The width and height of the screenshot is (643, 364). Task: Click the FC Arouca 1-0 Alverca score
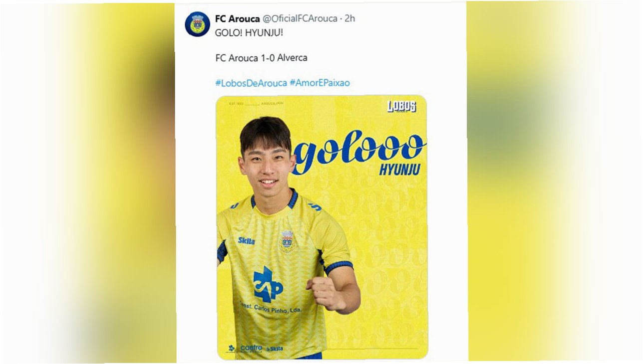pyautogui.click(x=261, y=58)
